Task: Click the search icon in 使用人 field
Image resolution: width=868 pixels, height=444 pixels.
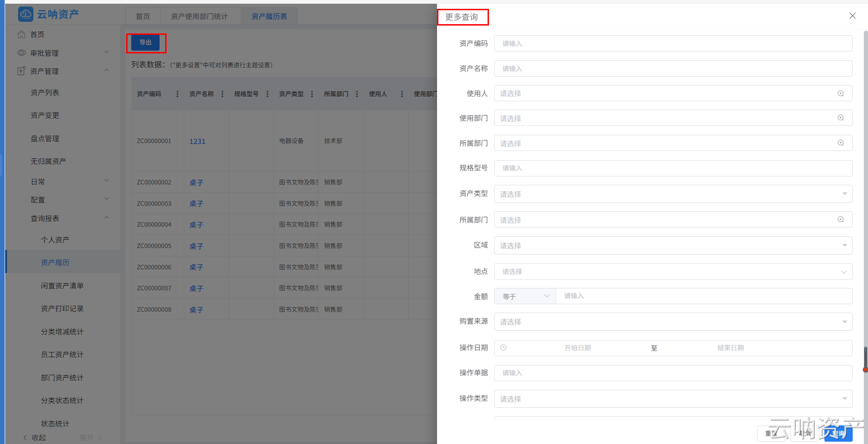Action: click(841, 93)
